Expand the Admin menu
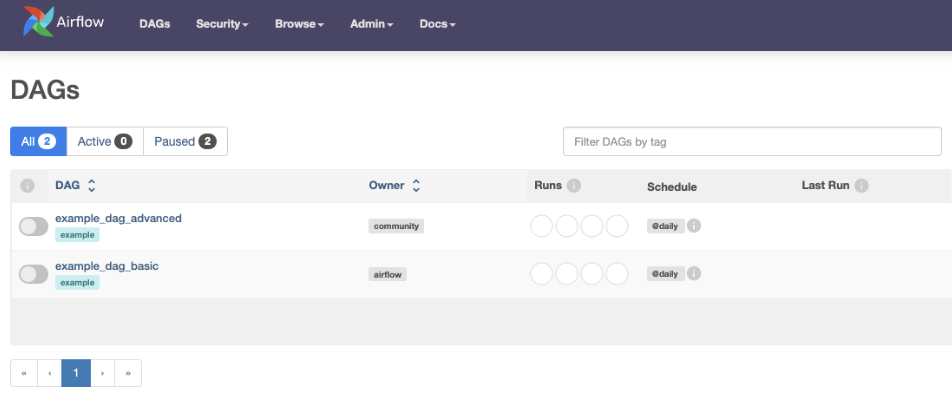952x406 pixels. pos(371,24)
